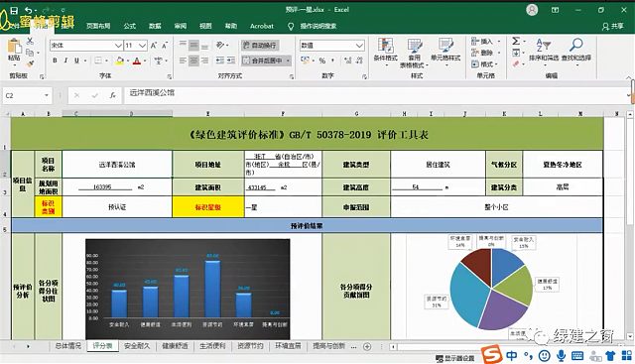Apply percent style format

point(322,61)
